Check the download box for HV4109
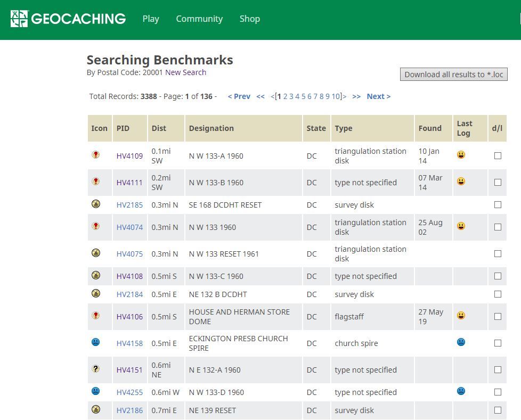The height and width of the screenshot is (420, 521). (498, 156)
